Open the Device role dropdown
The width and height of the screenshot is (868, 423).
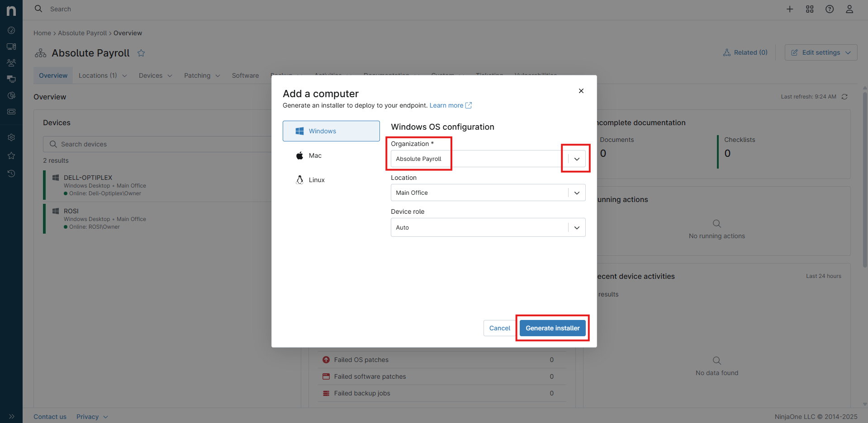[488, 227]
